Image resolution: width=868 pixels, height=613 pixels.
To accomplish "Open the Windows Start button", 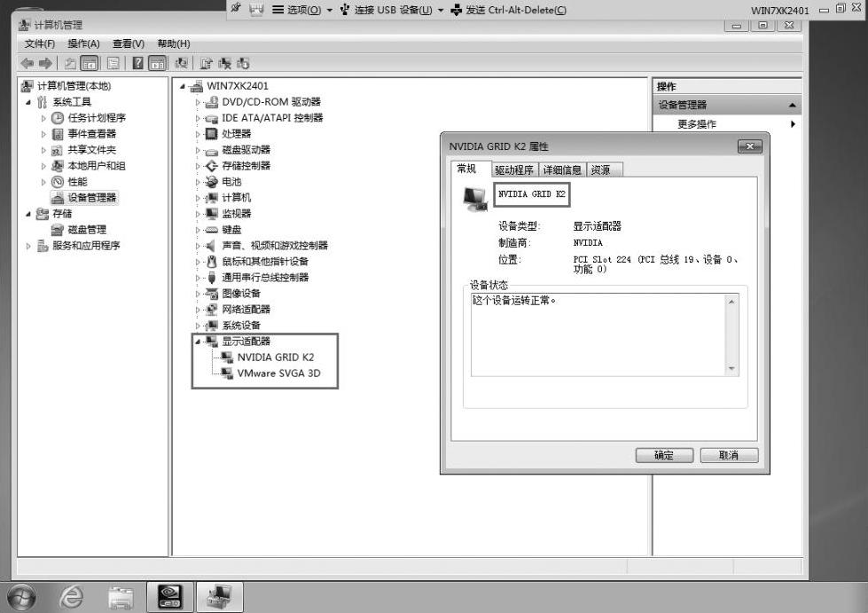I will point(21,598).
